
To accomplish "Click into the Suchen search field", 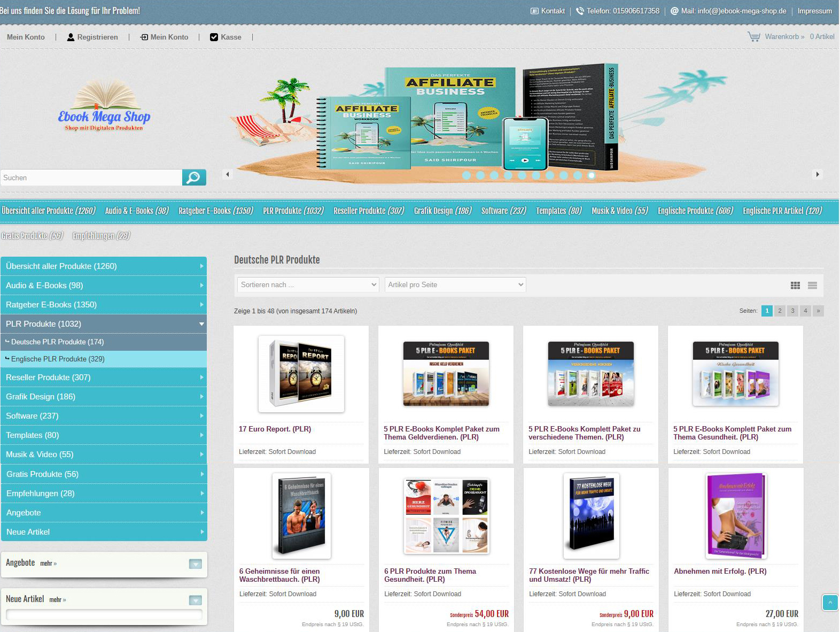I will pyautogui.click(x=91, y=178).
